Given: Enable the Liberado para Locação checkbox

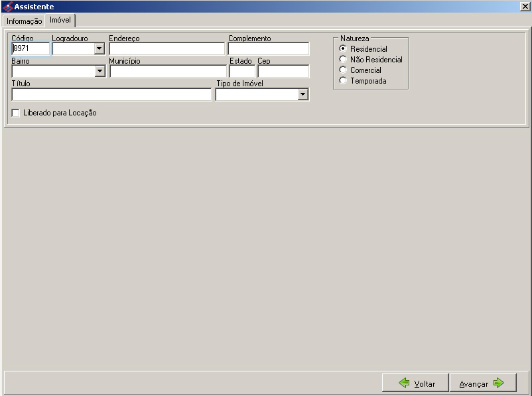Looking at the screenshot, I should point(16,113).
